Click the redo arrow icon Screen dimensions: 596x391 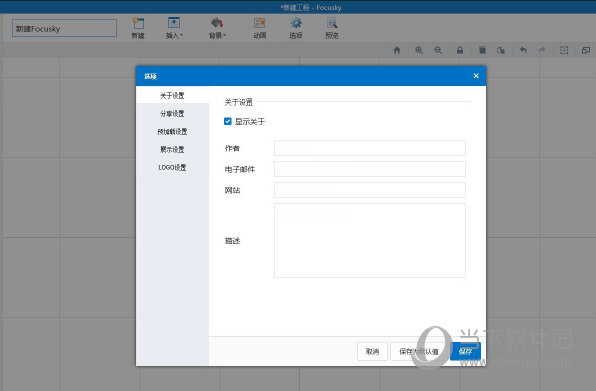[542, 50]
